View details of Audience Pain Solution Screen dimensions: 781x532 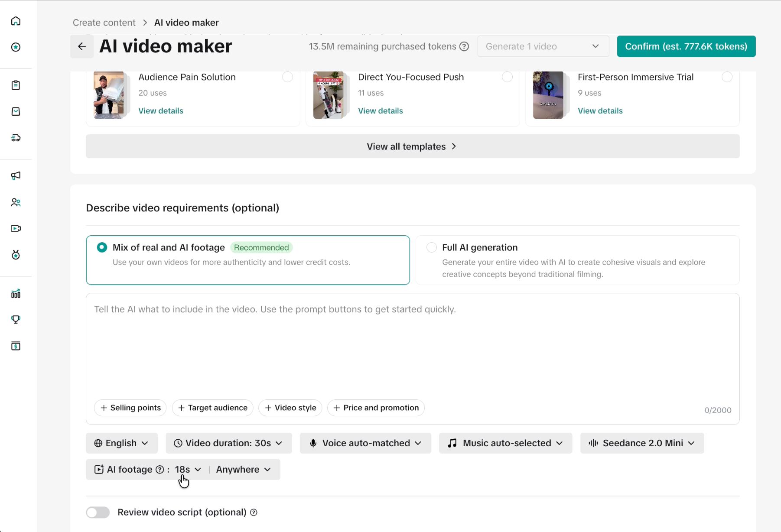click(x=161, y=111)
